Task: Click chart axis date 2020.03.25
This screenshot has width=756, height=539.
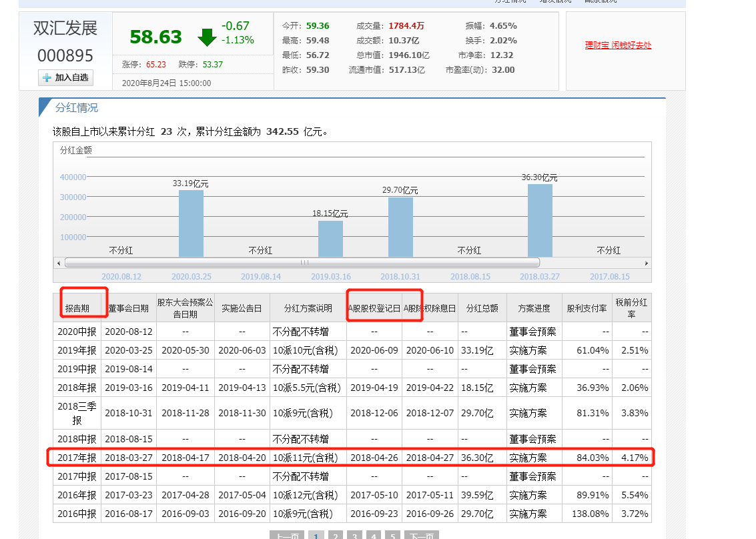Action: click(x=192, y=277)
